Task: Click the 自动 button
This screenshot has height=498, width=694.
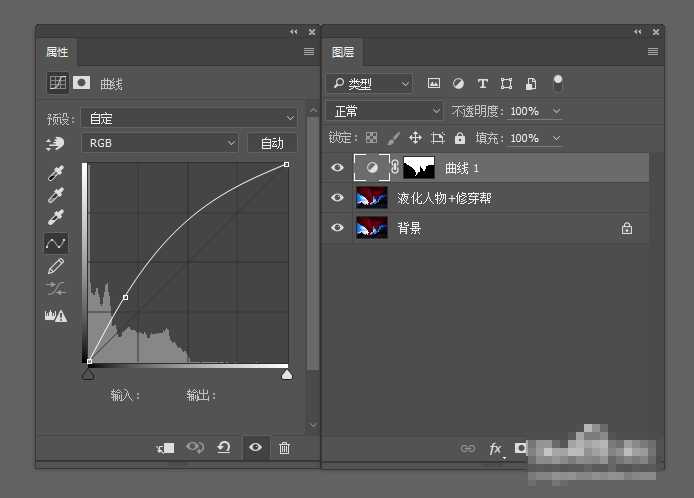Action: (x=272, y=143)
